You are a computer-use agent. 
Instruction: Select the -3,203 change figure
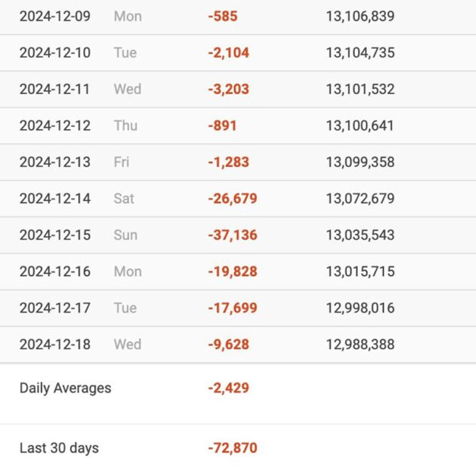point(228,89)
